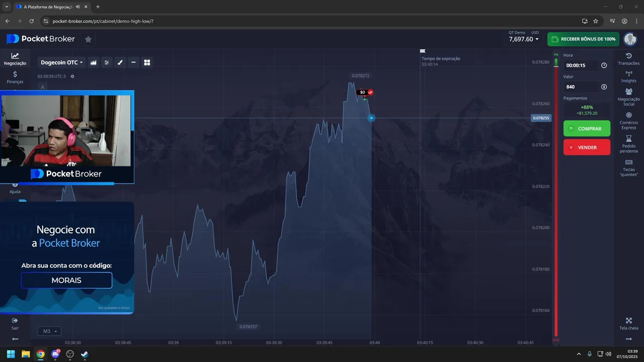
Task: Open the M3 timeframe dropdown
Action: pos(49,331)
